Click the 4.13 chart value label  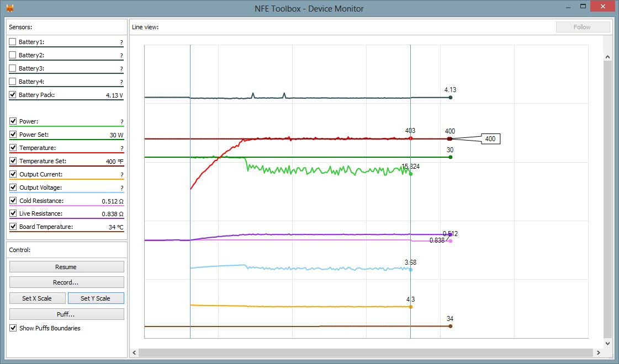451,90
